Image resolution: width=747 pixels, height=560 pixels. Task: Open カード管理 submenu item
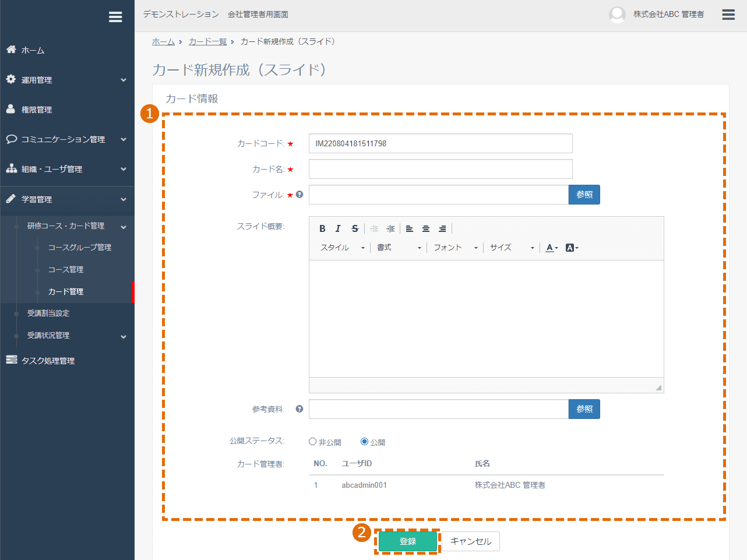click(x=66, y=291)
